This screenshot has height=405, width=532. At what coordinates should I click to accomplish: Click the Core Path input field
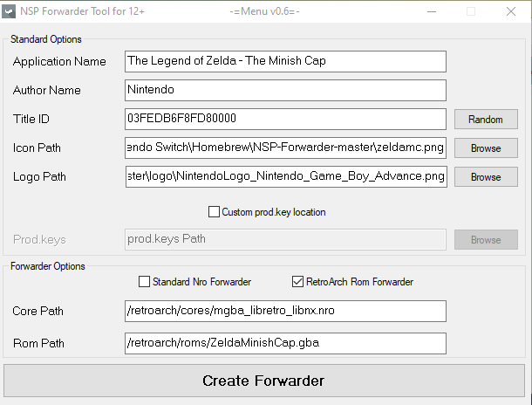285,311
